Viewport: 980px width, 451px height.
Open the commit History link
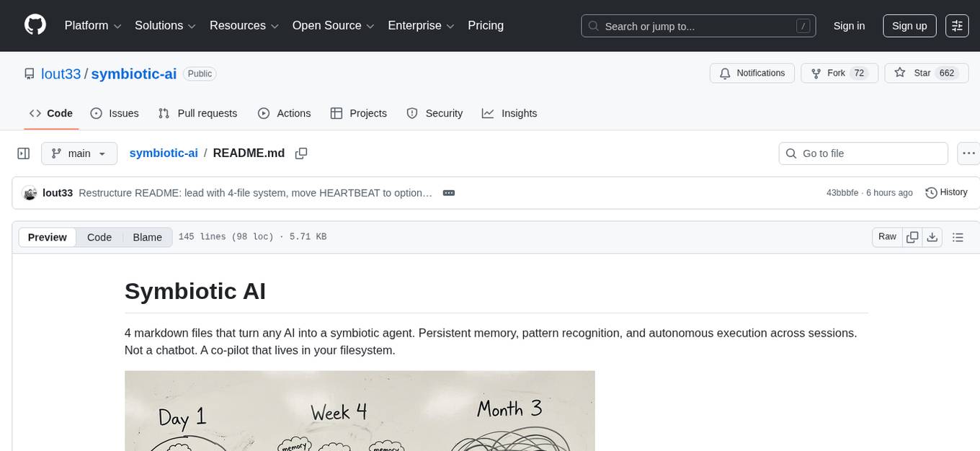(x=946, y=192)
